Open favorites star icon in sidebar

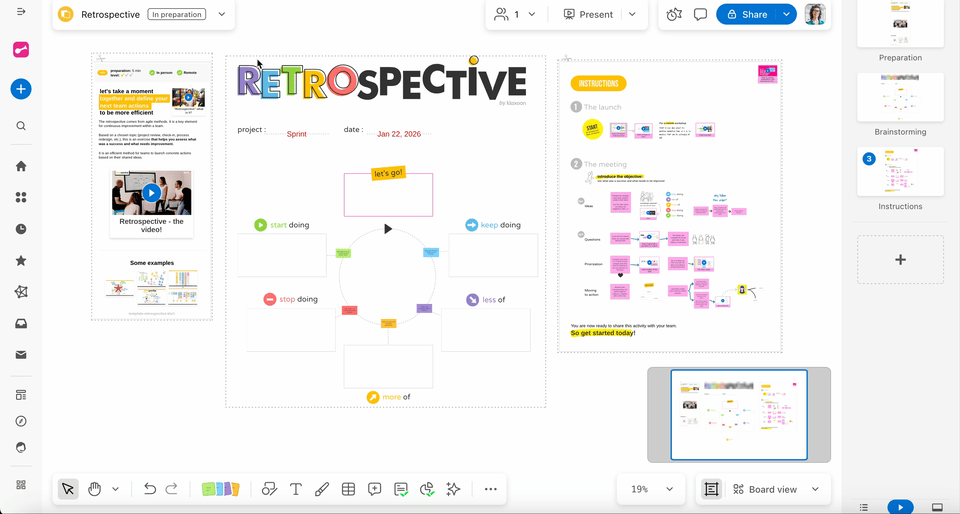click(21, 261)
